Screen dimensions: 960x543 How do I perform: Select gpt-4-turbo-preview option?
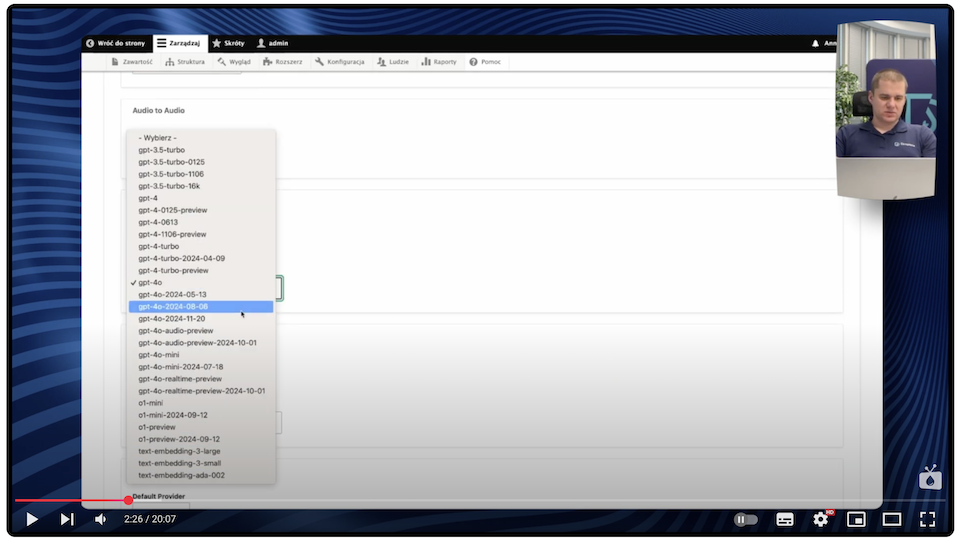click(201, 271)
